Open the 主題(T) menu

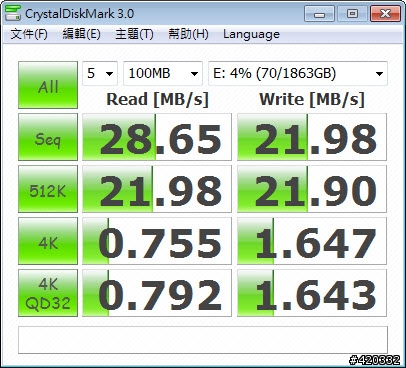pyautogui.click(x=134, y=34)
